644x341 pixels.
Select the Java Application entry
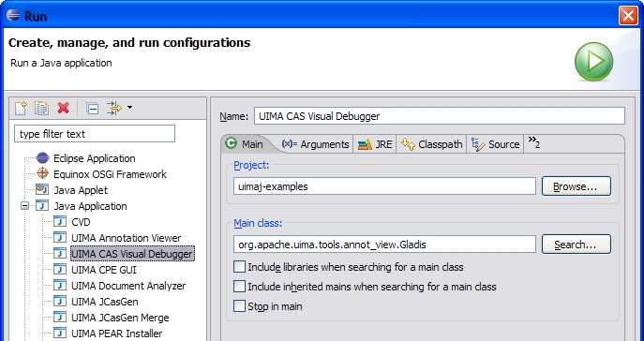(x=90, y=206)
